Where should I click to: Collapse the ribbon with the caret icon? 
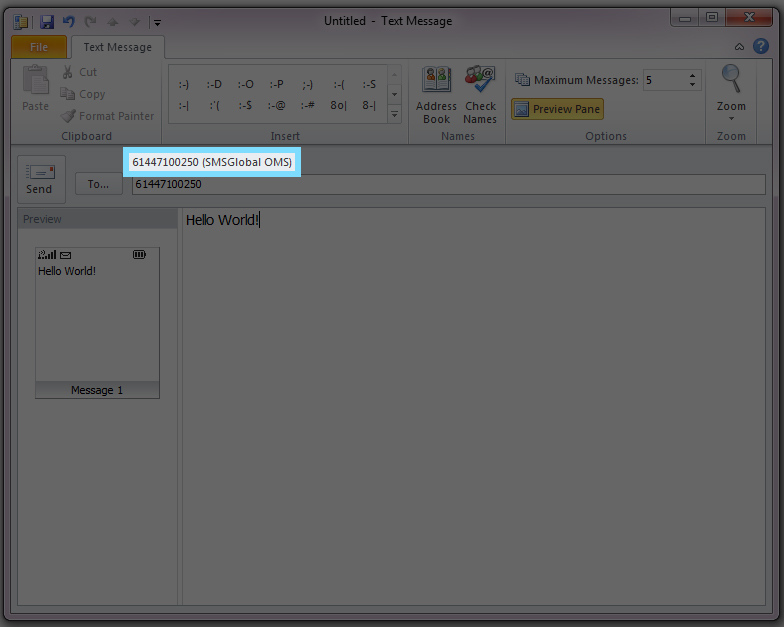coord(739,47)
